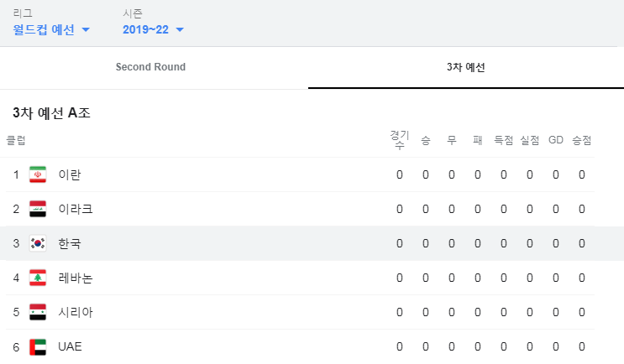Switch to the Second Round tab
624x364 pixels.
pos(150,67)
